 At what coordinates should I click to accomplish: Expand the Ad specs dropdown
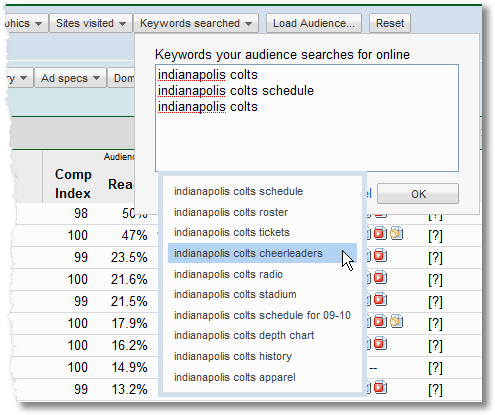[x=70, y=78]
